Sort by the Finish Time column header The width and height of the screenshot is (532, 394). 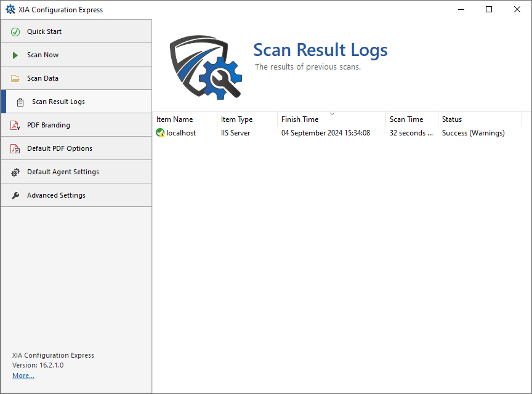point(331,119)
